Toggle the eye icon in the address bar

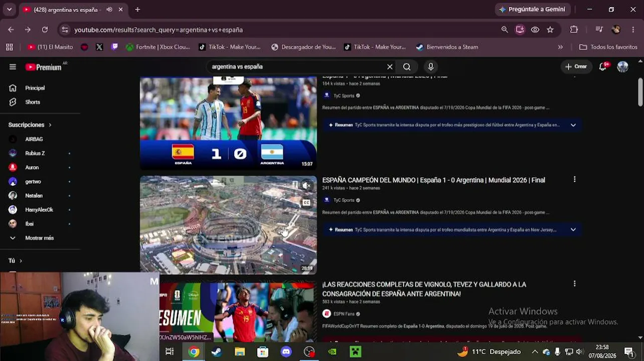[535, 30]
